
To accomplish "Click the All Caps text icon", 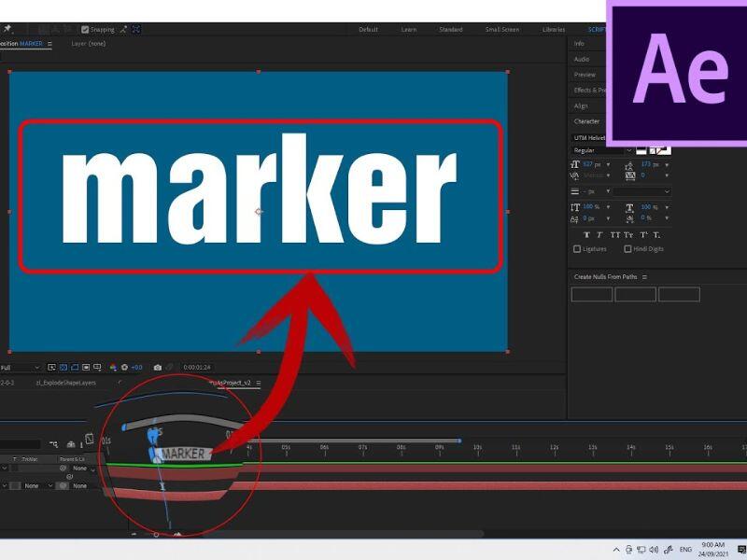I will point(616,234).
